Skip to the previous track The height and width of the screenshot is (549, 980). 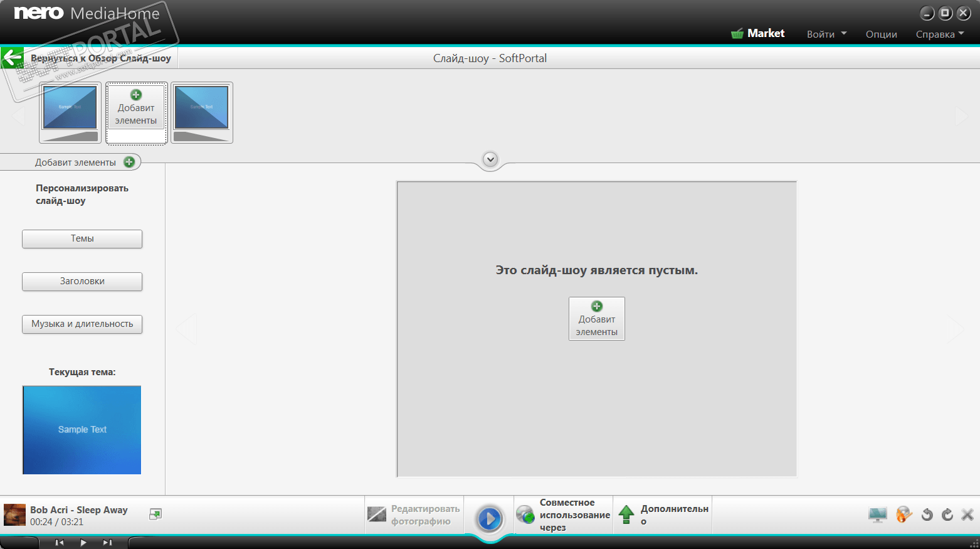(60, 543)
